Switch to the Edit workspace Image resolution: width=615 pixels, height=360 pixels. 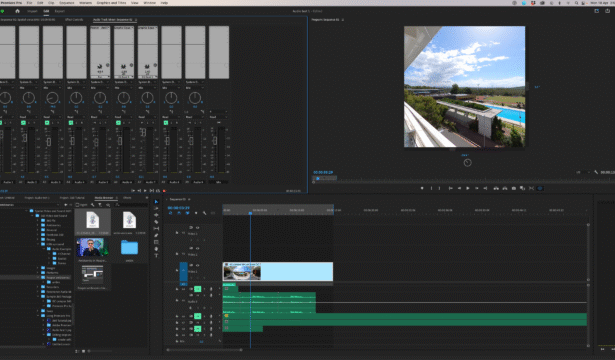[46, 11]
